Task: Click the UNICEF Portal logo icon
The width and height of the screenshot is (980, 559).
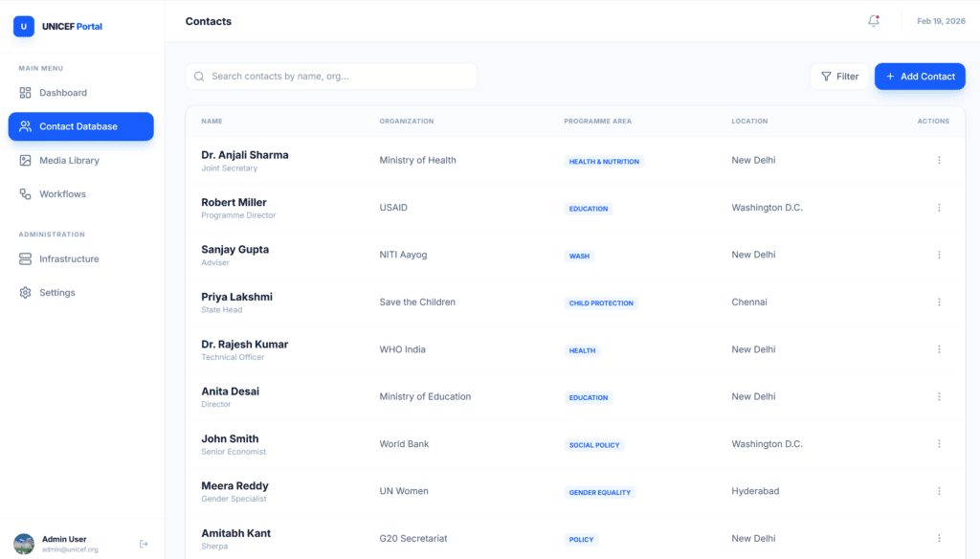Action: tap(24, 27)
